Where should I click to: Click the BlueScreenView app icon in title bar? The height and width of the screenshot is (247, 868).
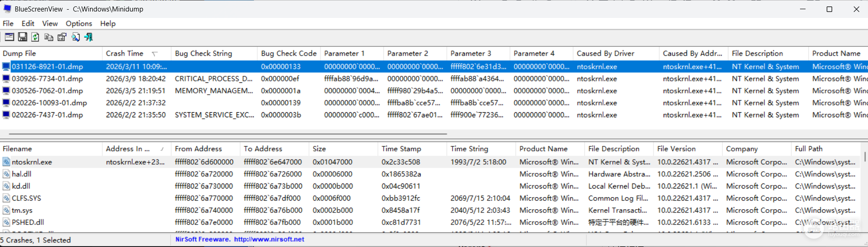[7, 9]
